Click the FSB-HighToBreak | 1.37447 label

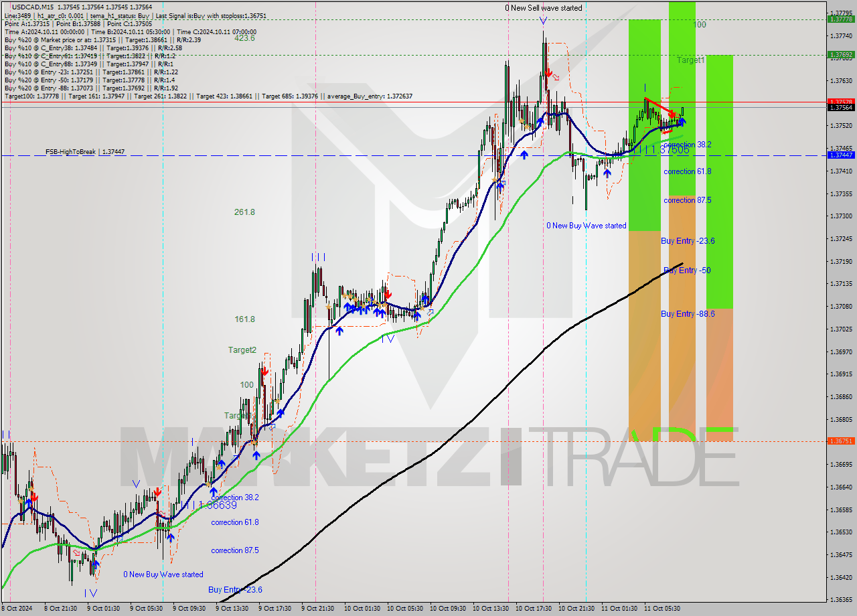[x=85, y=152]
